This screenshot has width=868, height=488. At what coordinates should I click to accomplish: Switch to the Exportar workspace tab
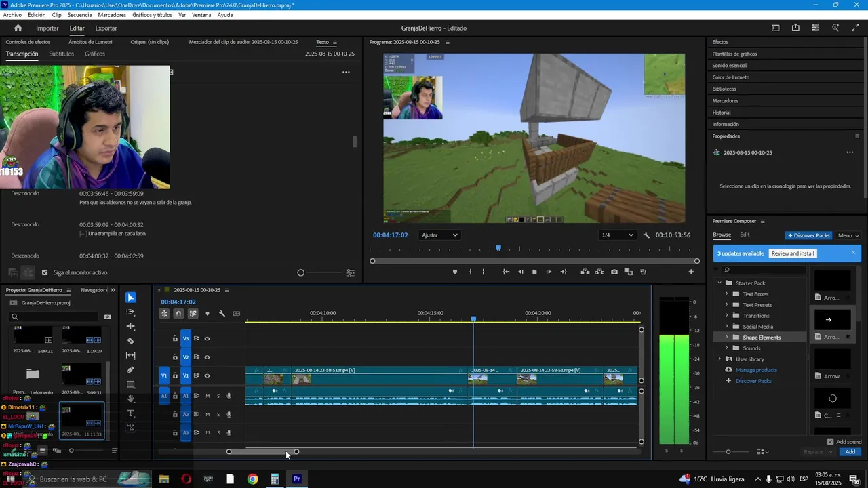(106, 28)
